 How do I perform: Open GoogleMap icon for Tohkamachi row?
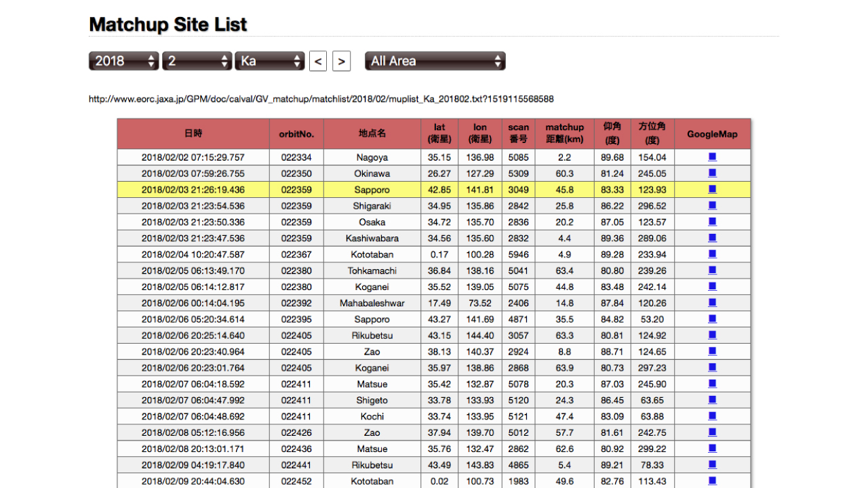(712, 270)
